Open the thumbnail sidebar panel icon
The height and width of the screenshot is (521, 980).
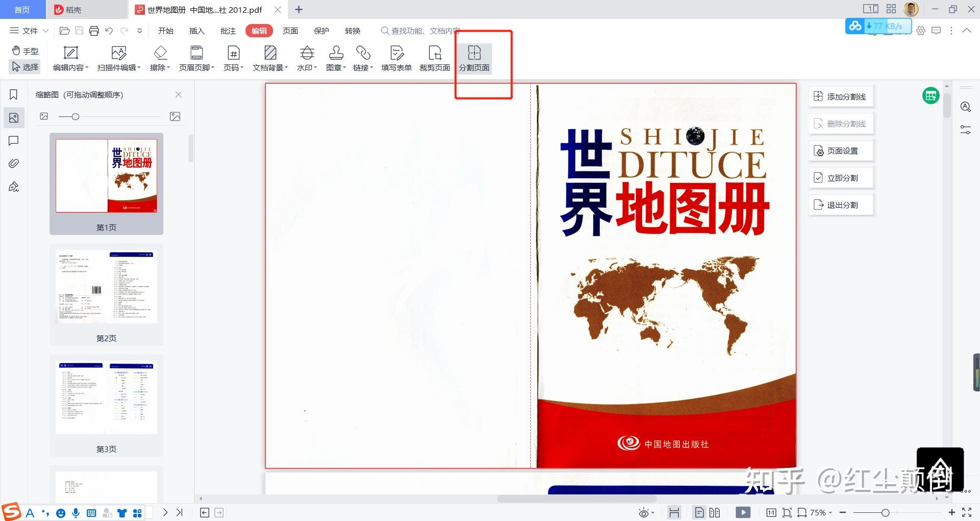tap(14, 117)
